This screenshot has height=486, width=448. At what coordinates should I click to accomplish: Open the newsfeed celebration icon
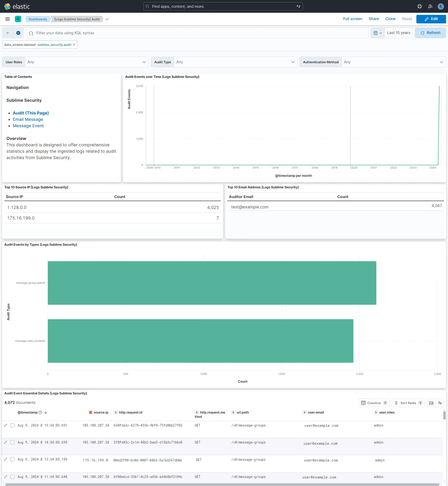point(430,6)
